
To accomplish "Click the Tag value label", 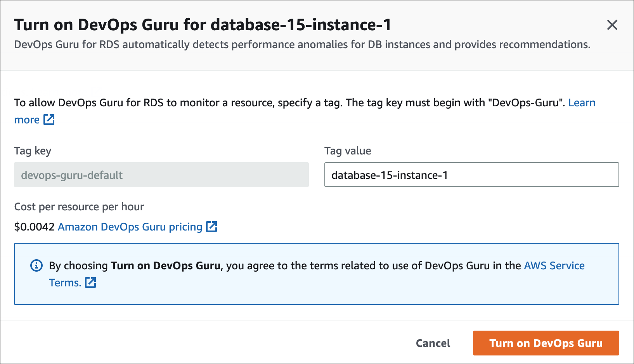I will 347,151.
